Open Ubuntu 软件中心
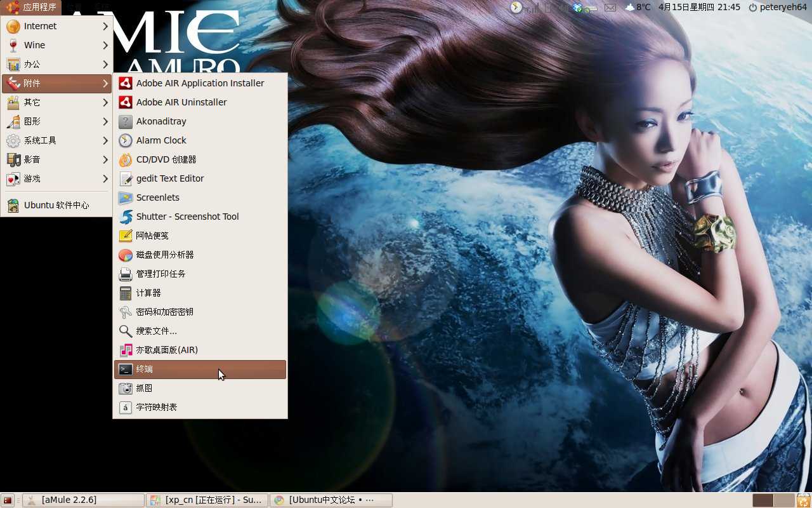The width and height of the screenshot is (812, 508). tap(56, 205)
